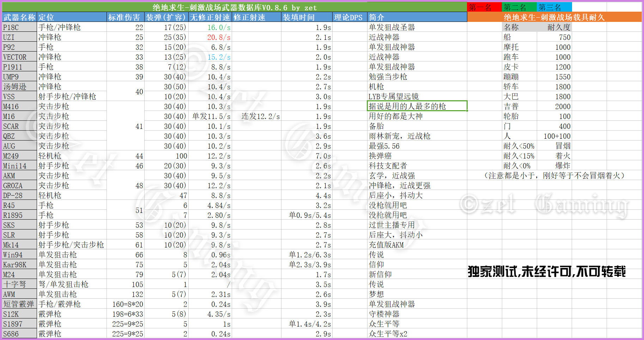
Task: Click the 十字弩 weapon name cell
Action: 19,284
